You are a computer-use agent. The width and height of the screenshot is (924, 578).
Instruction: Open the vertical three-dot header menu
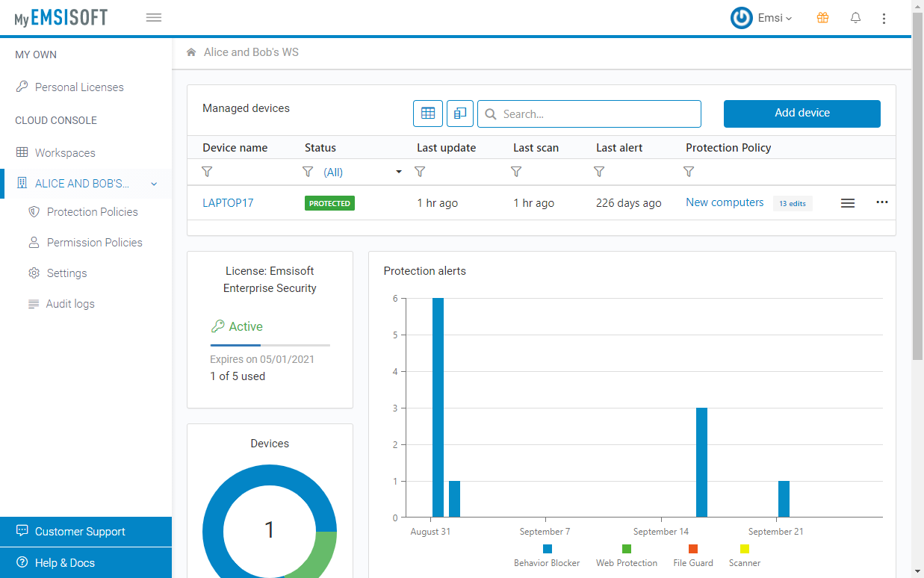click(x=884, y=18)
